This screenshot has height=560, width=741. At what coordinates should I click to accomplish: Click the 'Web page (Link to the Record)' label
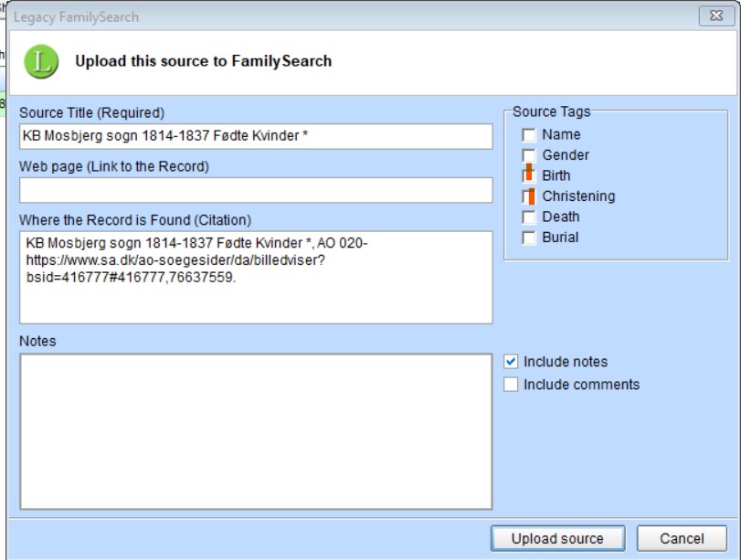[114, 166]
